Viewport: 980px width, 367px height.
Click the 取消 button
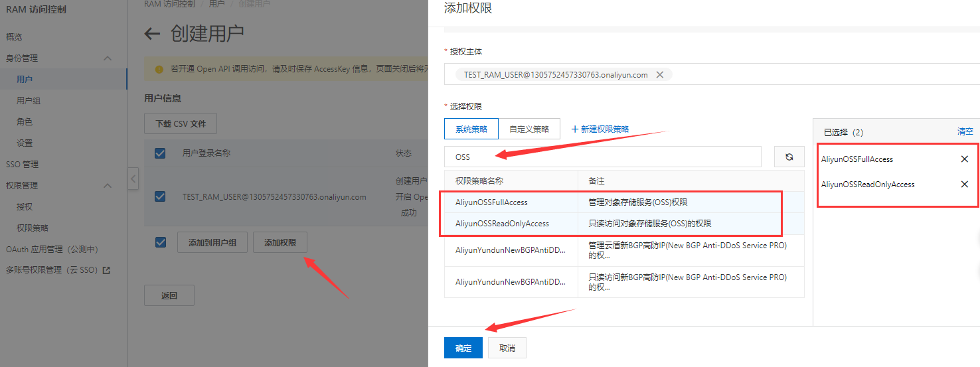tap(507, 348)
